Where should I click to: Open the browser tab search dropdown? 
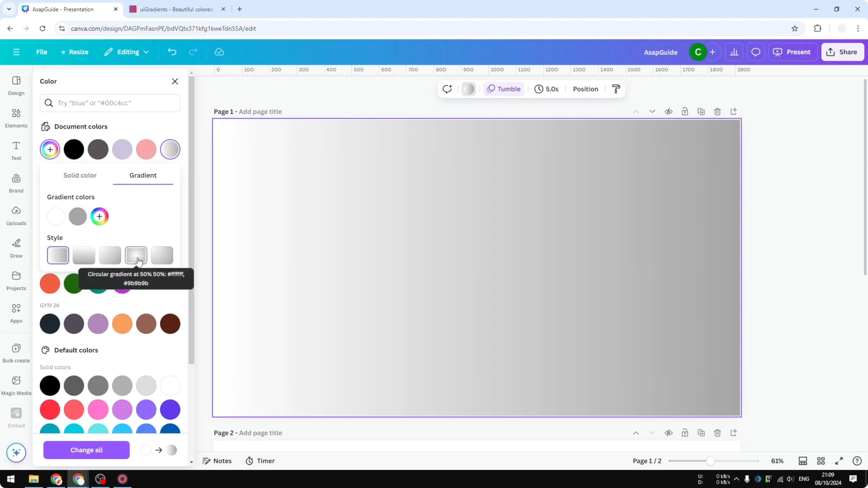(x=9, y=9)
